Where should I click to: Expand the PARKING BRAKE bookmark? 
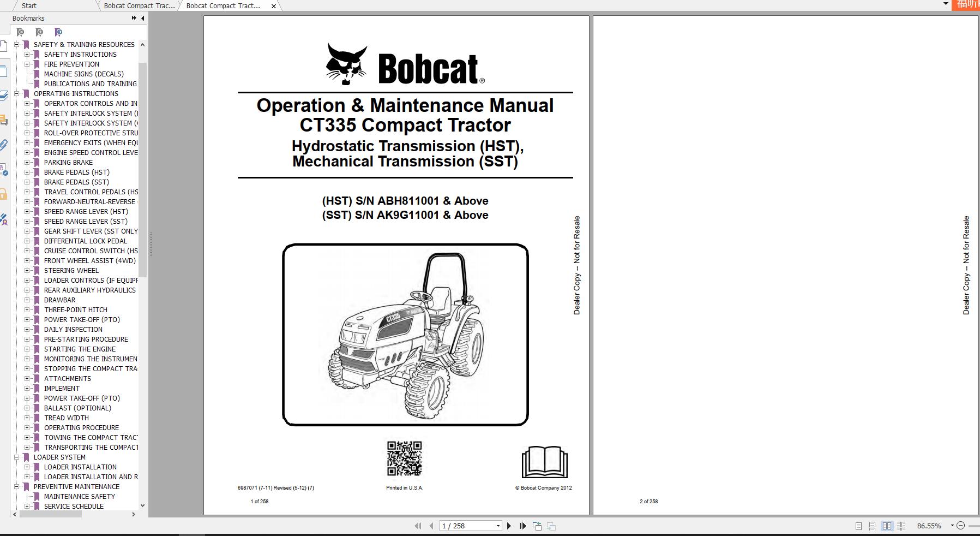[28, 162]
